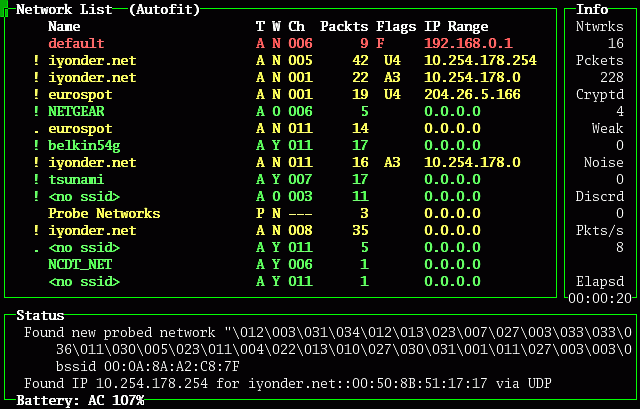Click elapsed time 00:00:20
This screenshot has height=409, width=640.
point(600,299)
